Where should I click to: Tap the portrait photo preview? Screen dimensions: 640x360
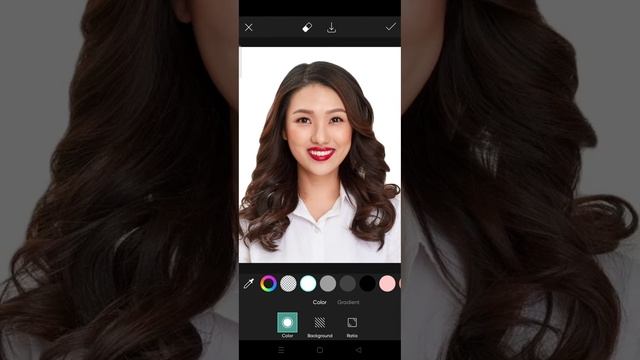(x=320, y=155)
